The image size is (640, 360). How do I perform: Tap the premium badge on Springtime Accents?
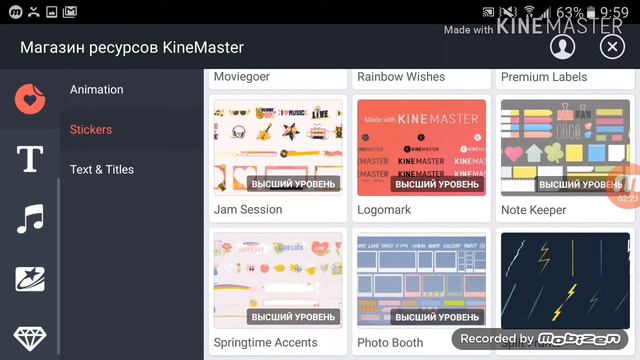[293, 317]
